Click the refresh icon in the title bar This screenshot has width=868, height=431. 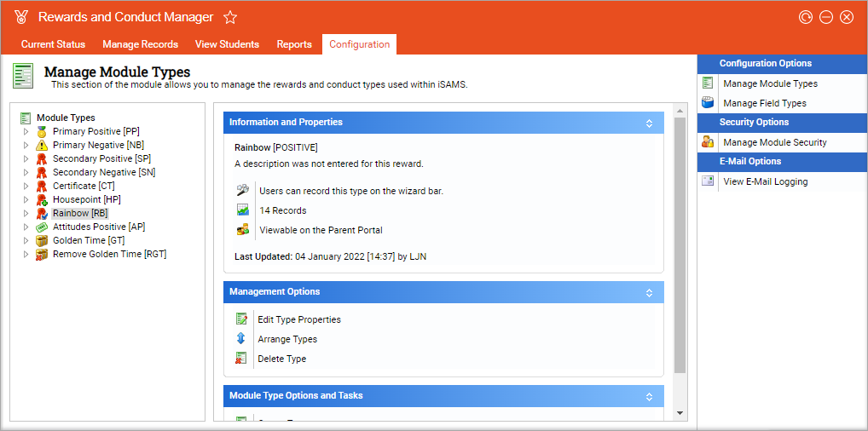(x=806, y=17)
